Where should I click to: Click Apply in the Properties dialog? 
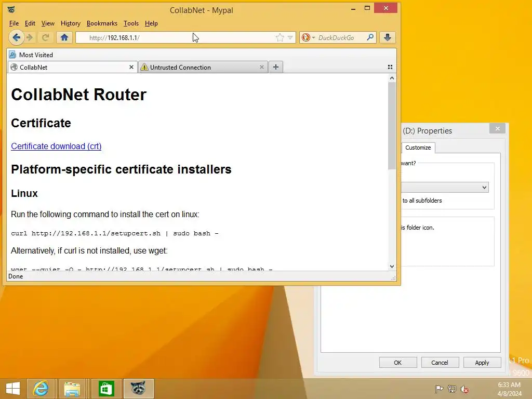coord(482,363)
